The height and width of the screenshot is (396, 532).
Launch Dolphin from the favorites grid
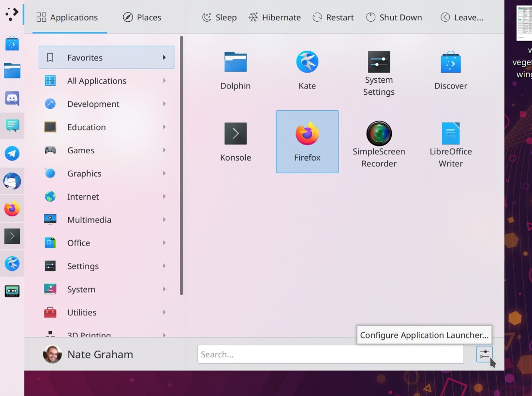236,71
